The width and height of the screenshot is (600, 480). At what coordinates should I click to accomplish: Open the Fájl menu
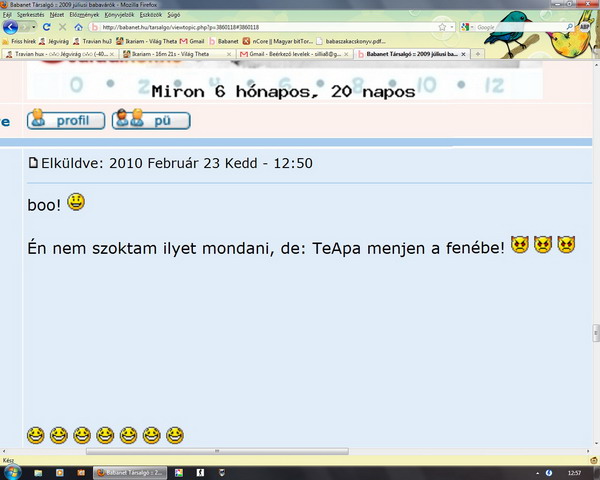[x=7, y=15]
